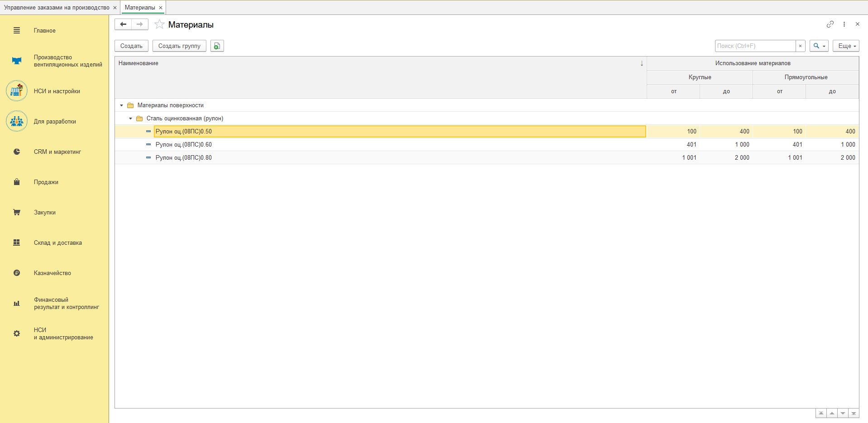Focus the Поиск (Ctrl+F) search field
The width and height of the screenshot is (868, 423).
[755, 46]
